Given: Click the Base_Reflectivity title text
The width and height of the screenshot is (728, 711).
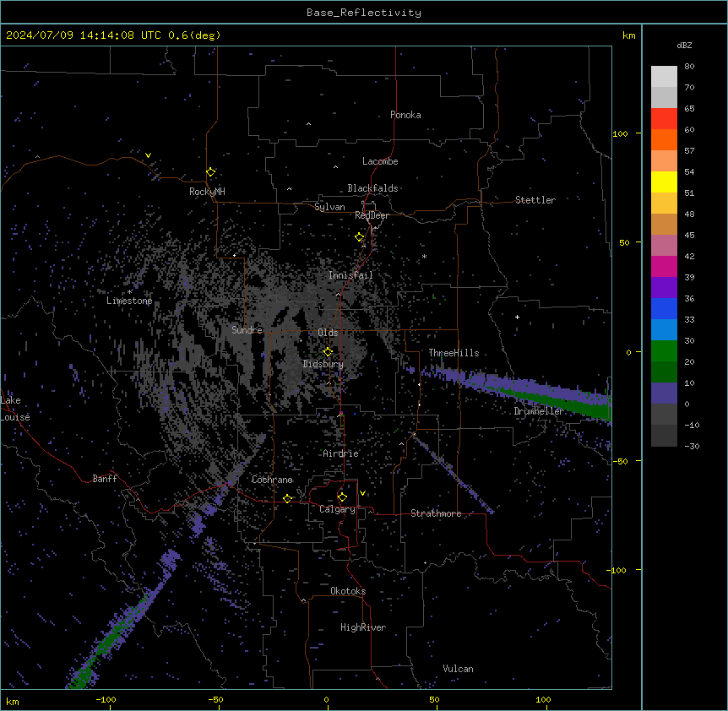Looking at the screenshot, I should pos(364,13).
